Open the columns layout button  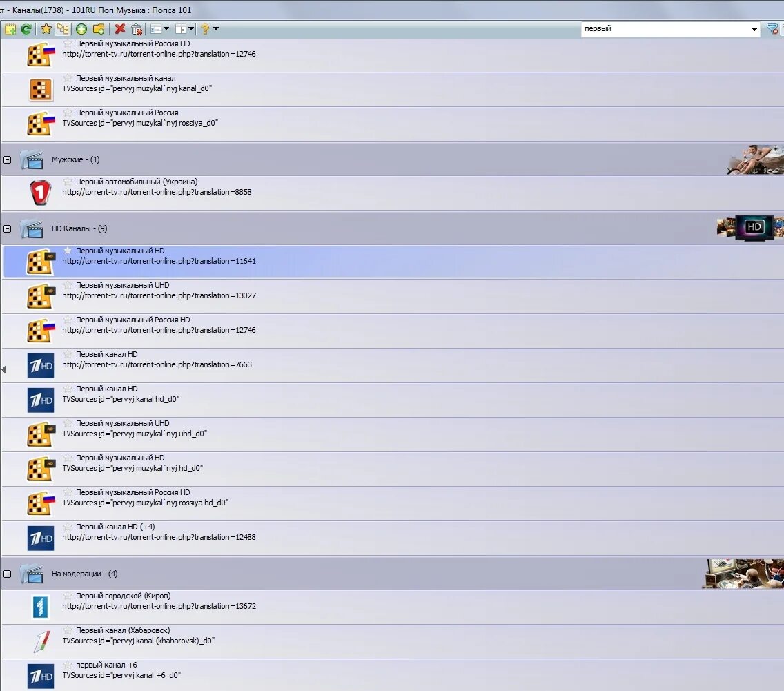tap(181, 29)
